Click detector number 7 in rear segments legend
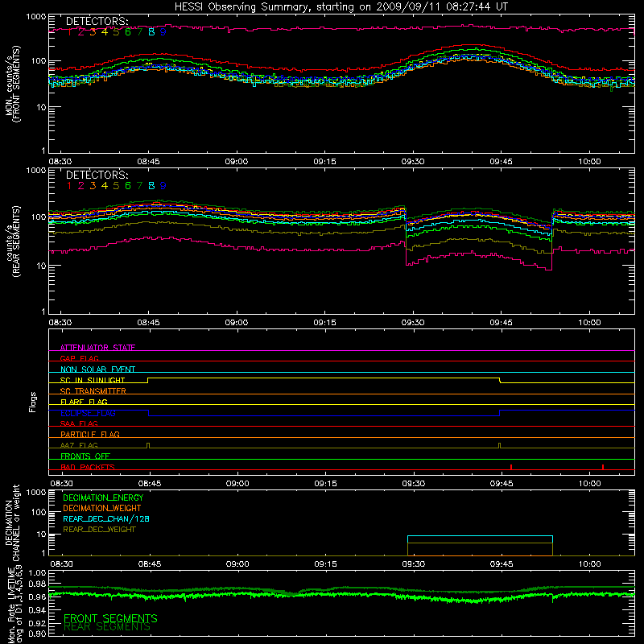Screen dimensions: 644x644 click(x=139, y=186)
